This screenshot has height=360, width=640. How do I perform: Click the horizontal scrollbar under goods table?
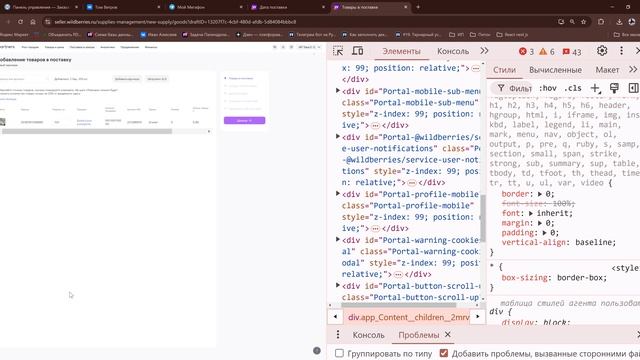pos(87,131)
